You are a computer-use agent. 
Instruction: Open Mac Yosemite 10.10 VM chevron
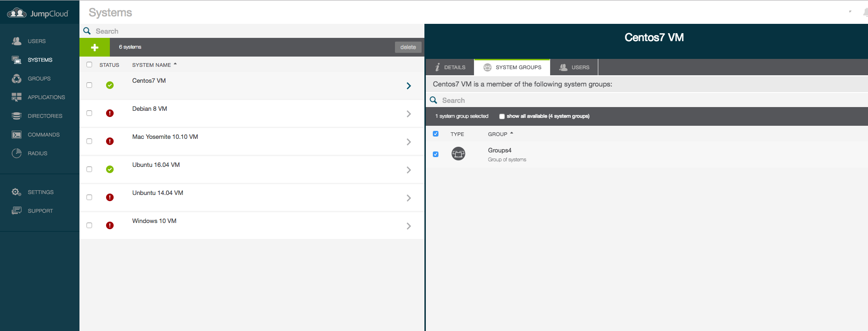[409, 142]
